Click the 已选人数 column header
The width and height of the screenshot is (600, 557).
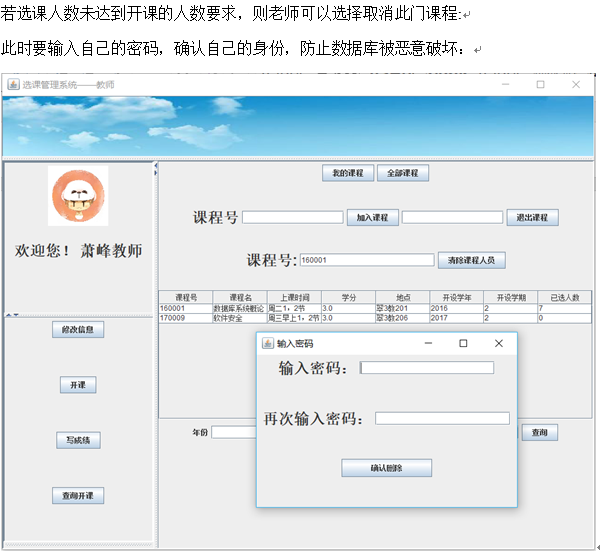[565, 297]
